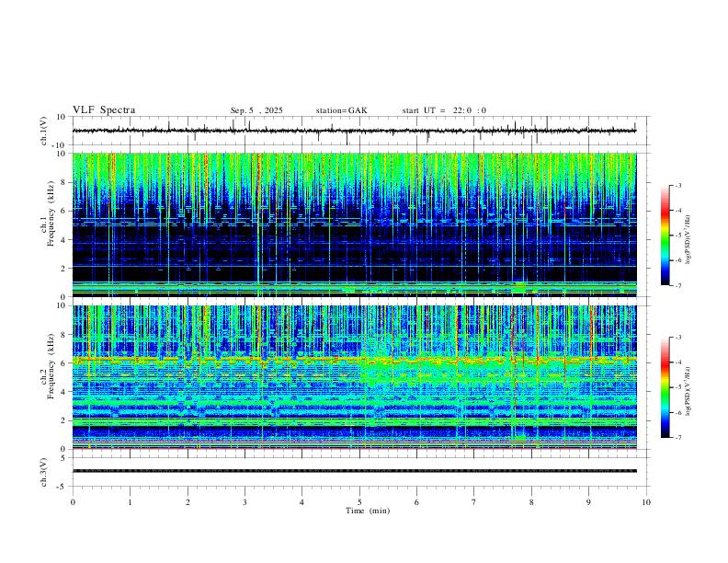Viewport: 728px width, 563px height.
Task: Click inside the ch.1 spectrogram panel
Action: pyautogui.click(x=354, y=224)
